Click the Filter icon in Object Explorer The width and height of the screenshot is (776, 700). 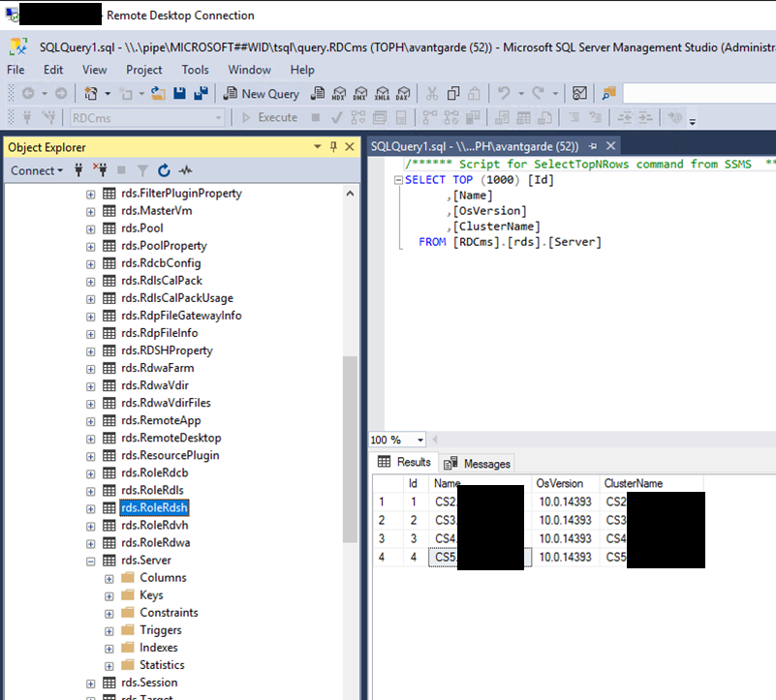click(142, 170)
